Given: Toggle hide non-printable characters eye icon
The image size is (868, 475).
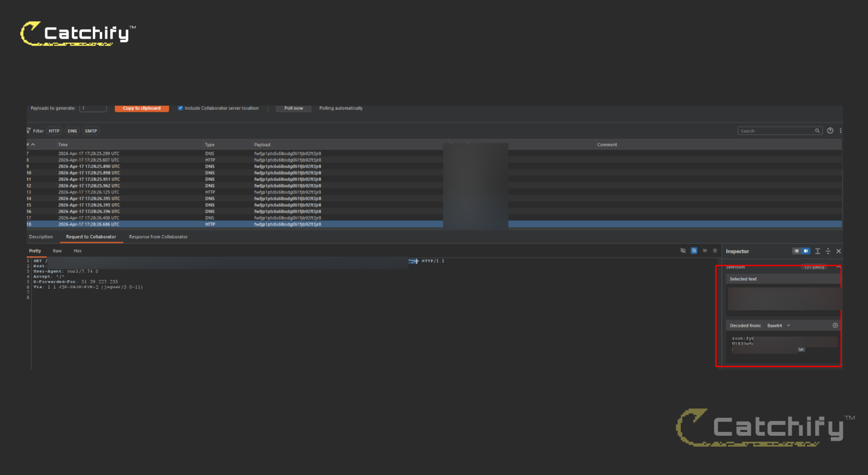Looking at the screenshot, I should pos(683,251).
